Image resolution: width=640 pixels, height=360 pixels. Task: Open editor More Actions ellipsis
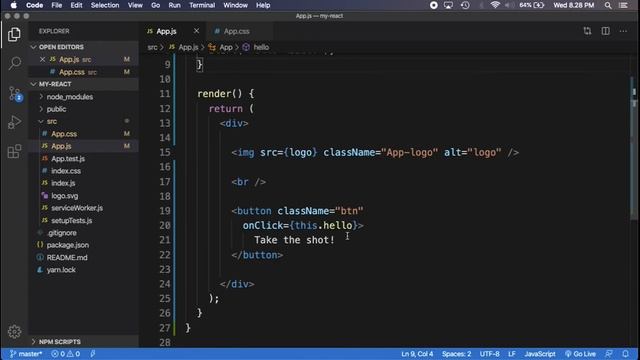point(623,31)
